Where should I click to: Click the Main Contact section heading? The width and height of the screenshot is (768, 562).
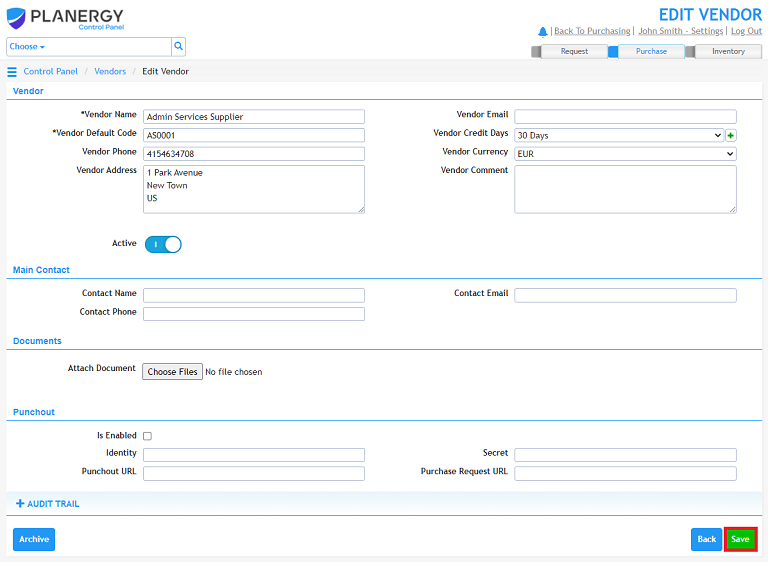point(41,270)
